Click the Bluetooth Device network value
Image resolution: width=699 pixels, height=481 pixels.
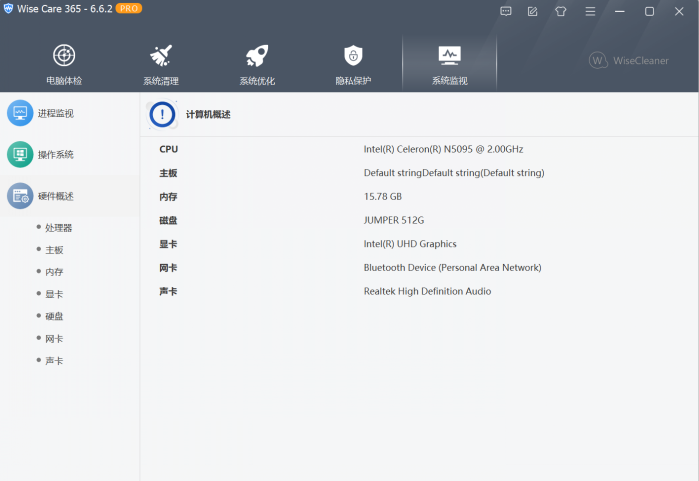[452, 267]
